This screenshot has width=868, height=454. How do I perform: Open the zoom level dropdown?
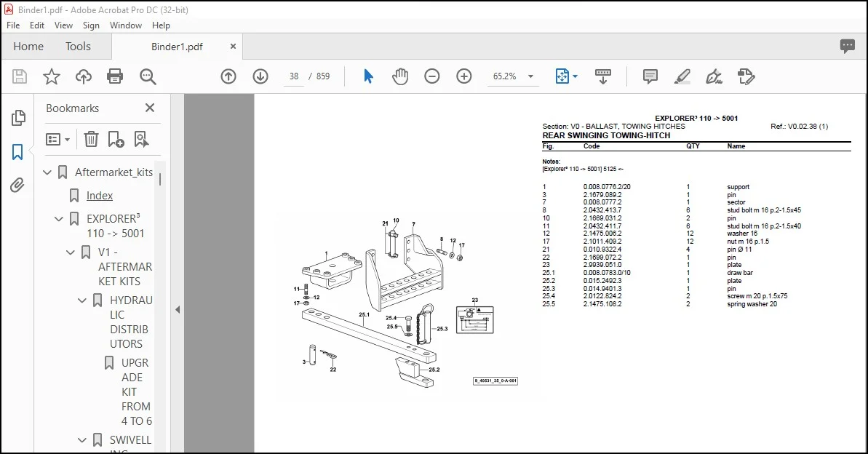click(530, 76)
